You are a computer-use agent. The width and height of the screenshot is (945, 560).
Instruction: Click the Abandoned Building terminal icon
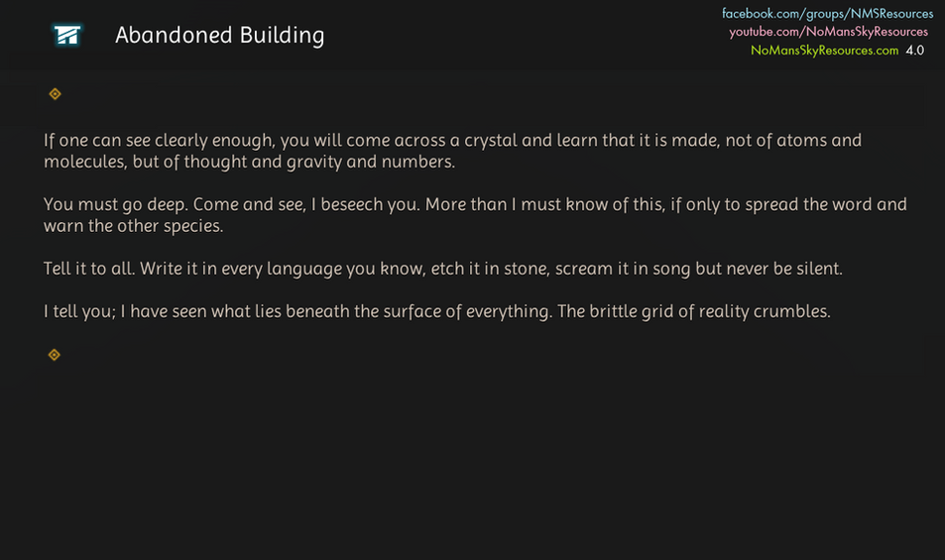[67, 36]
